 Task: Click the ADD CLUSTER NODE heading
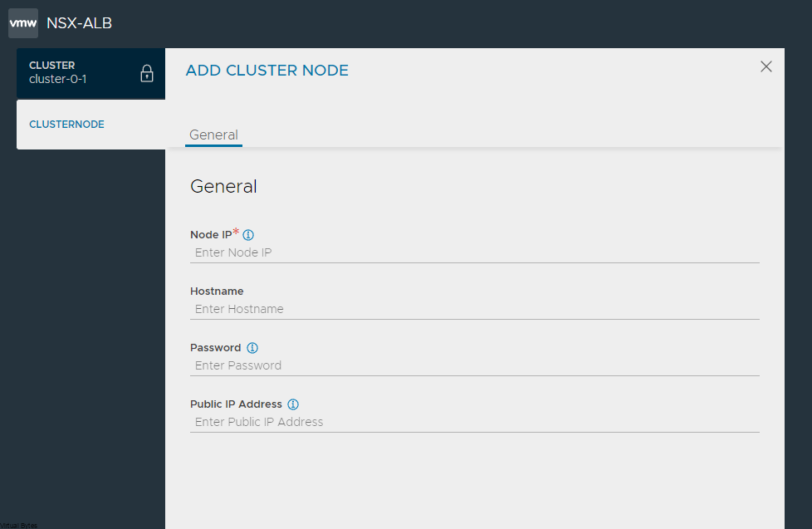click(267, 71)
